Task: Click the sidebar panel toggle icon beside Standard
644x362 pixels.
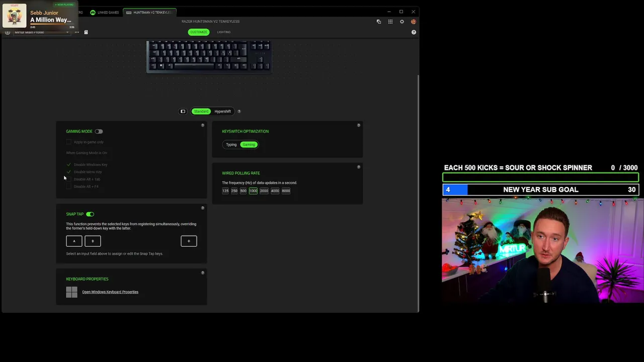Action: pyautogui.click(x=183, y=112)
